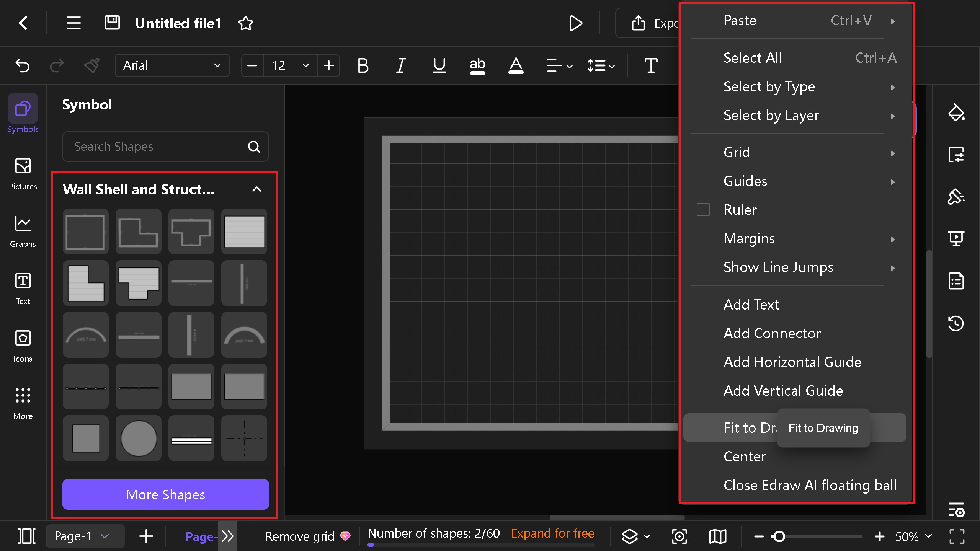The image size is (980, 551).
Task: Select the Text tool in toolbar
Action: (x=651, y=65)
